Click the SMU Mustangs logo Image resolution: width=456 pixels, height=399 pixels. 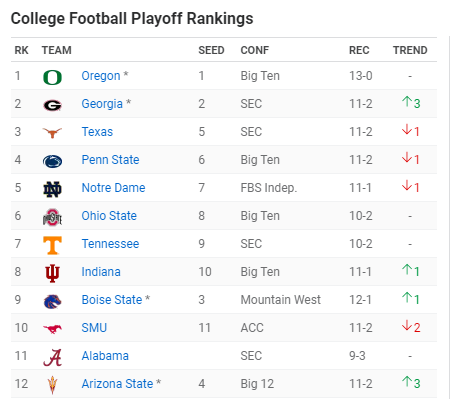coord(52,329)
